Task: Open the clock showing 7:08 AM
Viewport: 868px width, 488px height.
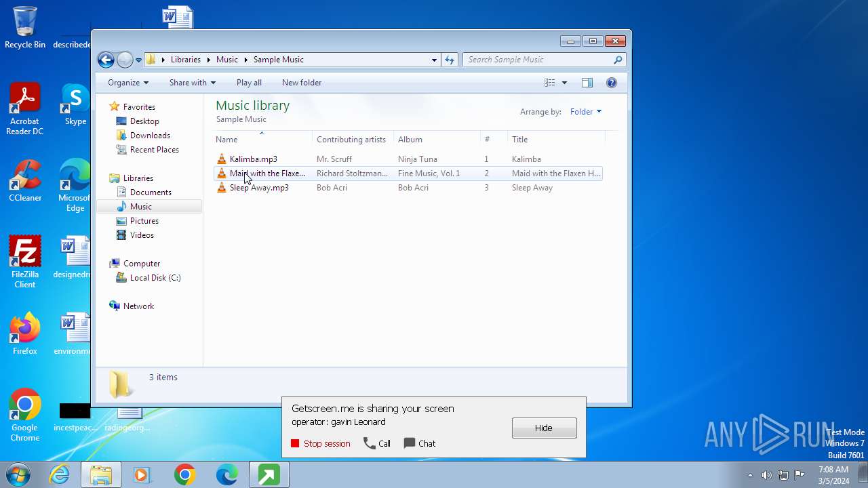Action: (x=833, y=475)
